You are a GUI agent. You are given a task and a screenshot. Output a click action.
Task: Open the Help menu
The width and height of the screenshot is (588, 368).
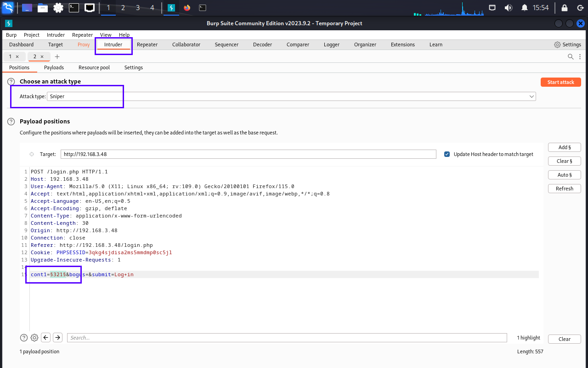coord(124,35)
